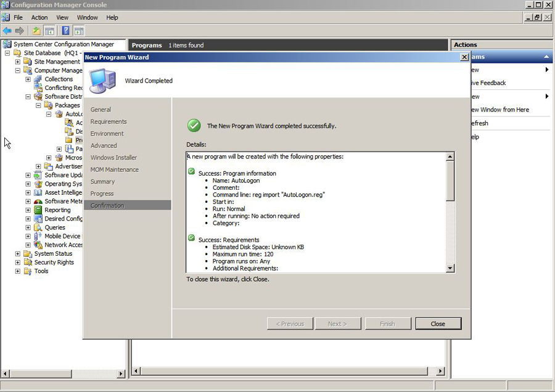Click 'Maximum run time: 120' text

coord(243,254)
